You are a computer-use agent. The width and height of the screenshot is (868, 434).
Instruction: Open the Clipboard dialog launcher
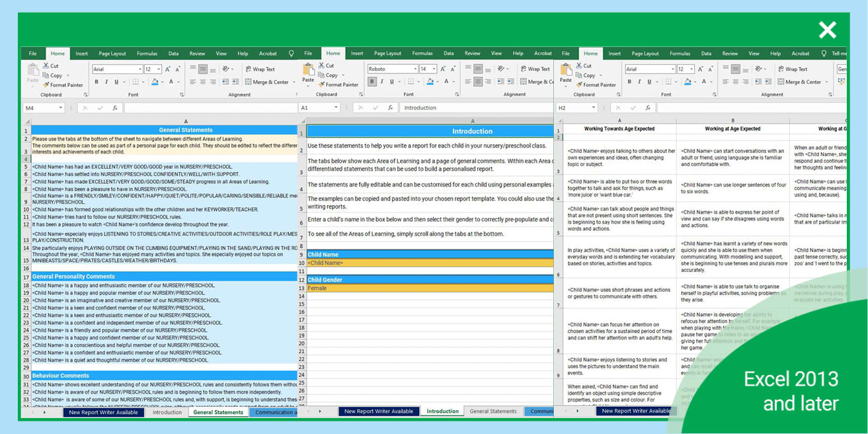coord(86,93)
